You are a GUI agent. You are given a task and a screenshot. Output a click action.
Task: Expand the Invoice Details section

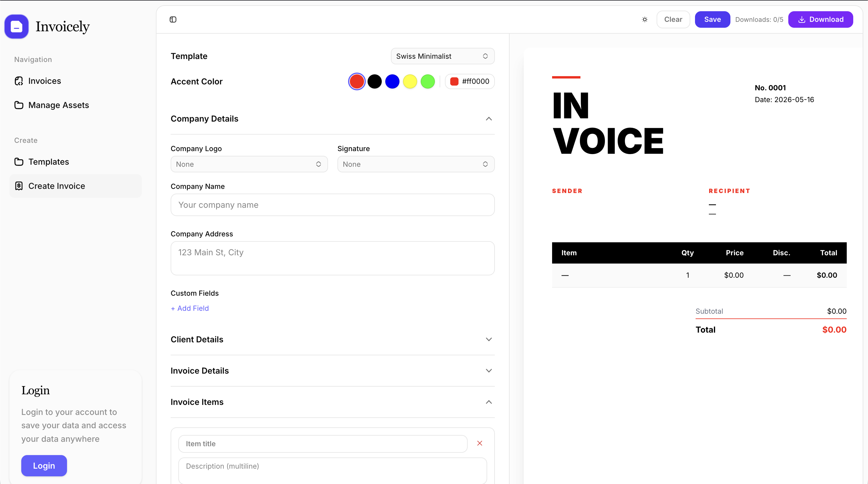pos(489,371)
